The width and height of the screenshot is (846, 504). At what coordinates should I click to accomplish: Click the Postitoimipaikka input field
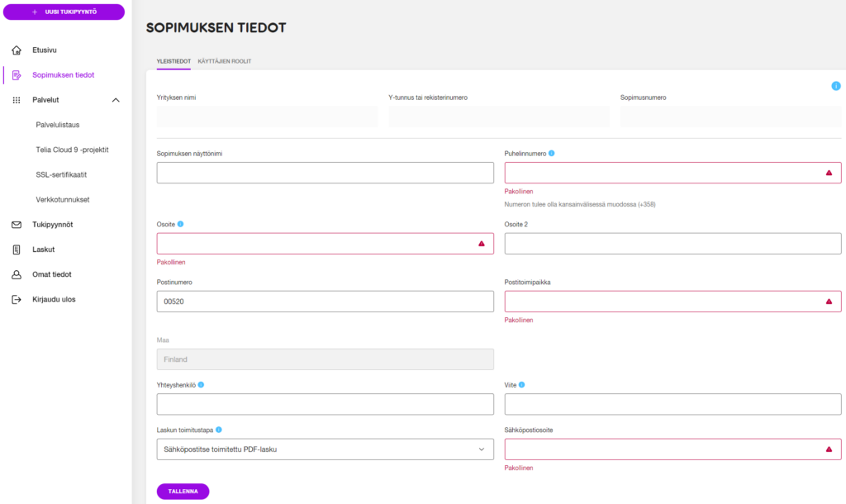pyautogui.click(x=673, y=301)
